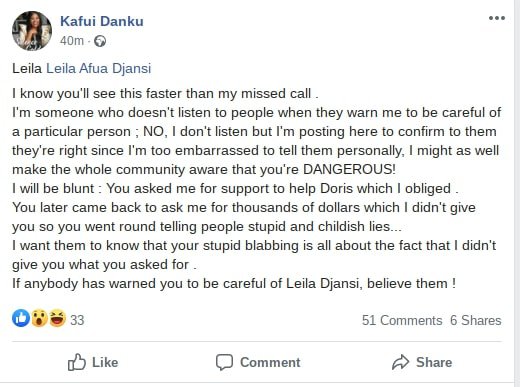Screen dimensions: 520x387
Task: Click the final Leila Djansi warning line
Action: [x=234, y=284]
